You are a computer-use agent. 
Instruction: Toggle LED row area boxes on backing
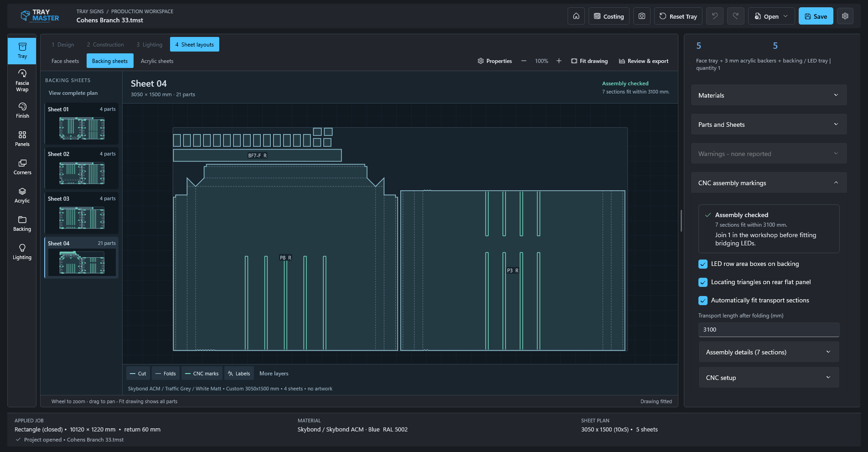click(x=703, y=264)
